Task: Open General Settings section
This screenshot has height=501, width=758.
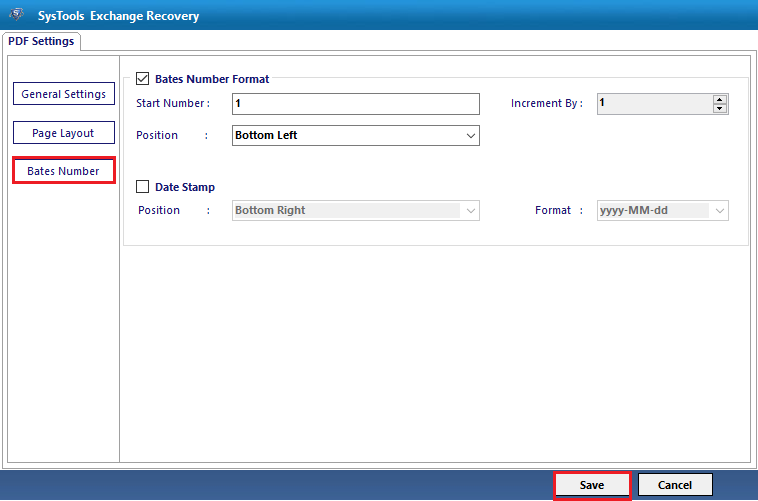Action: (x=64, y=94)
